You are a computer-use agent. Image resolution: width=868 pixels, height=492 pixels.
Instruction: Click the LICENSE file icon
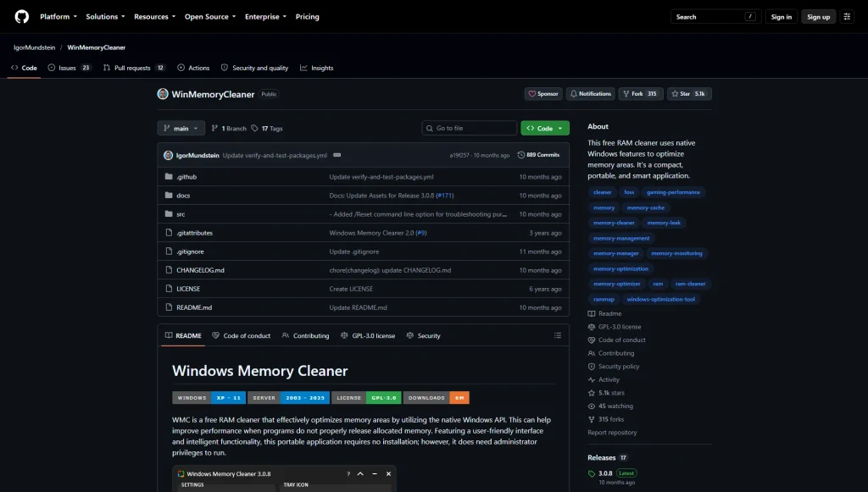(169, 289)
